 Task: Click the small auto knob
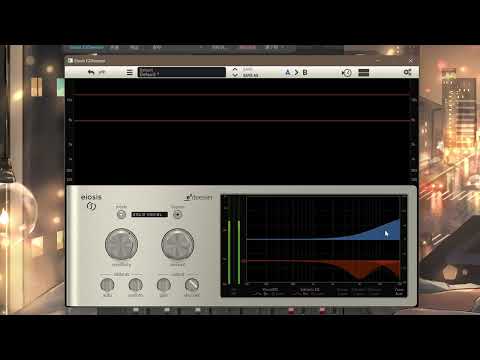coord(107,285)
